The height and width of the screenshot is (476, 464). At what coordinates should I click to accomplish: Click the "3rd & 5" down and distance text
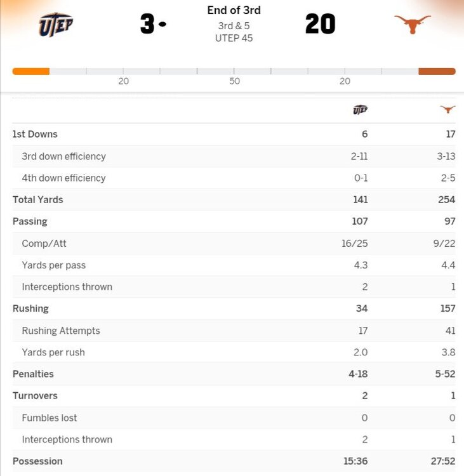coord(234,26)
